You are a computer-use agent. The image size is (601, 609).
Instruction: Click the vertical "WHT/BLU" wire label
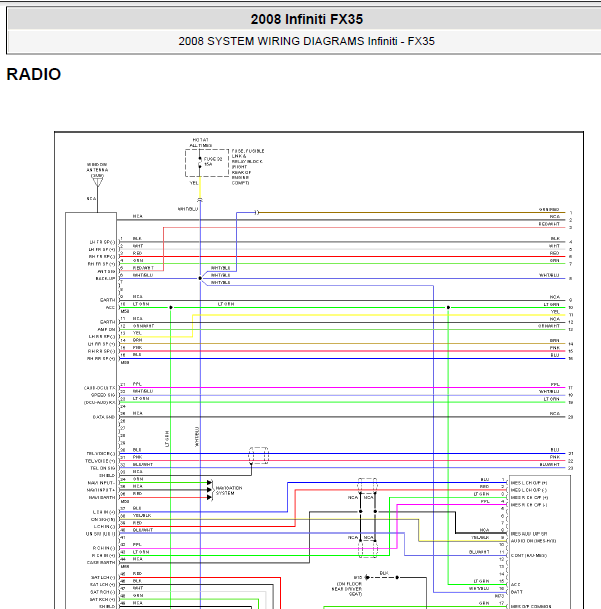197,437
